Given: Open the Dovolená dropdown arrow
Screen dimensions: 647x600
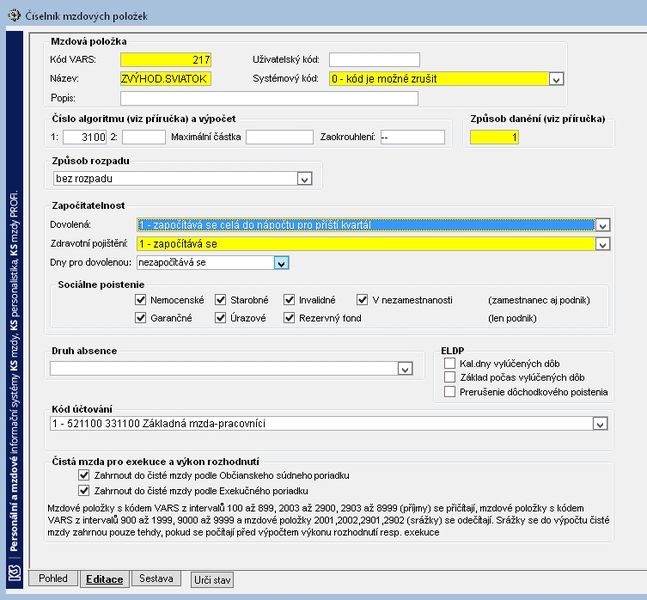Looking at the screenshot, I should pos(602,225).
